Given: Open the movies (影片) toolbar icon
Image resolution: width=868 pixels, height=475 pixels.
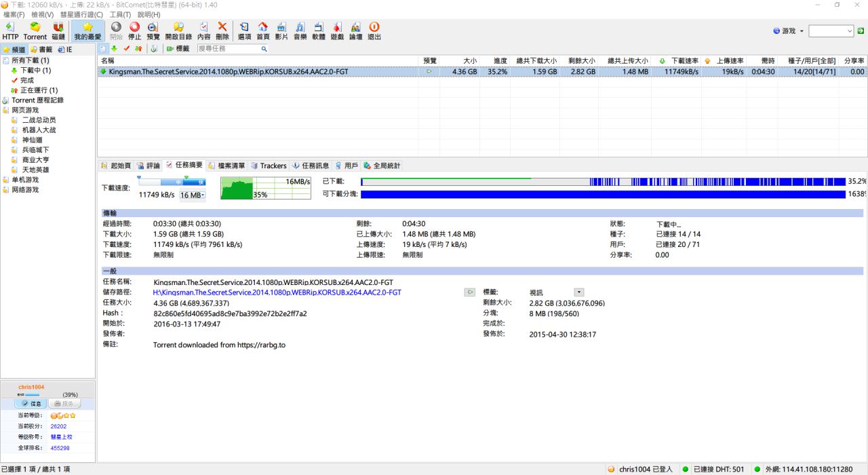Looking at the screenshot, I should click(x=281, y=31).
